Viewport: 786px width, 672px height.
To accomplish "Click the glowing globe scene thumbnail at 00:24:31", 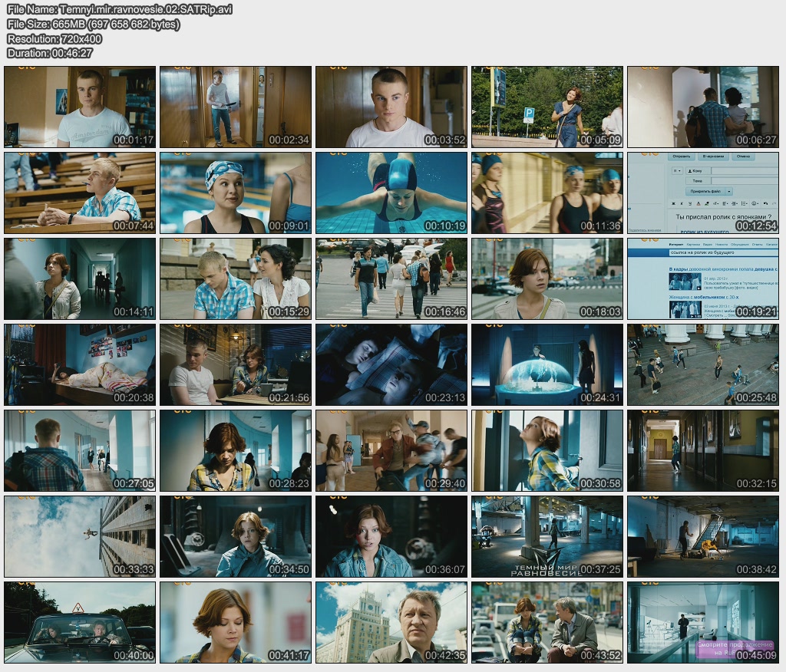I will 547,364.
